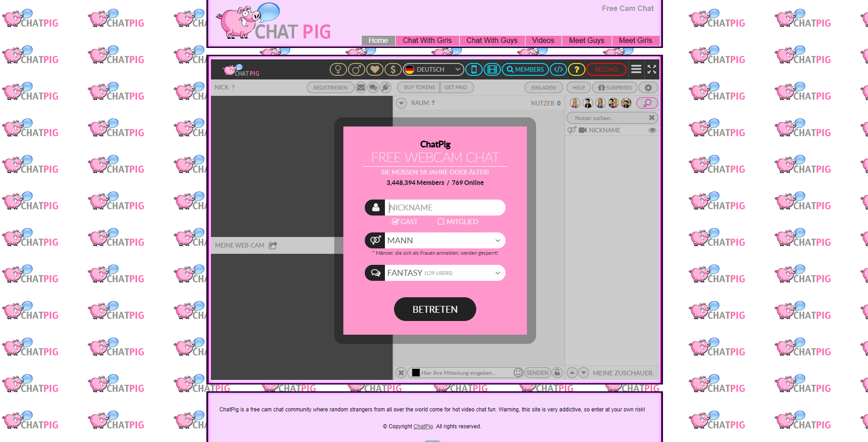Click the clear message X icon
The width and height of the screenshot is (868, 442).
pyautogui.click(x=401, y=373)
